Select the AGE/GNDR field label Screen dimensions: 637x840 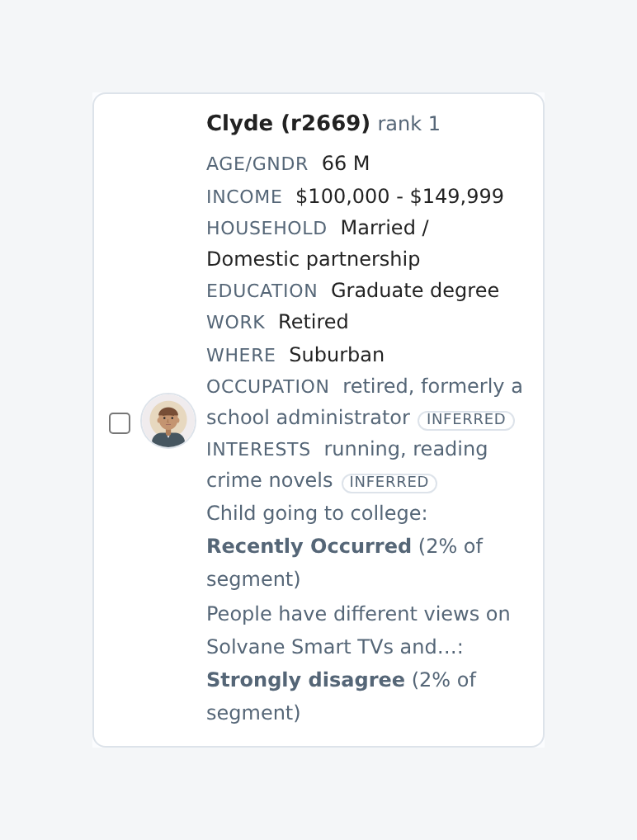click(257, 163)
